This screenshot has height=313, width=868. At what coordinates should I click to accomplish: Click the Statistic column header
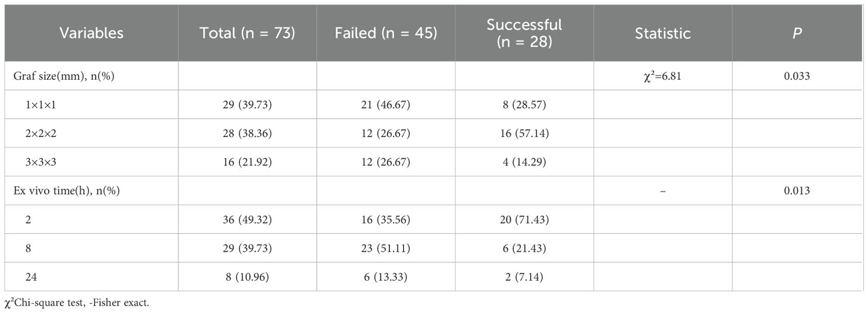tap(662, 33)
